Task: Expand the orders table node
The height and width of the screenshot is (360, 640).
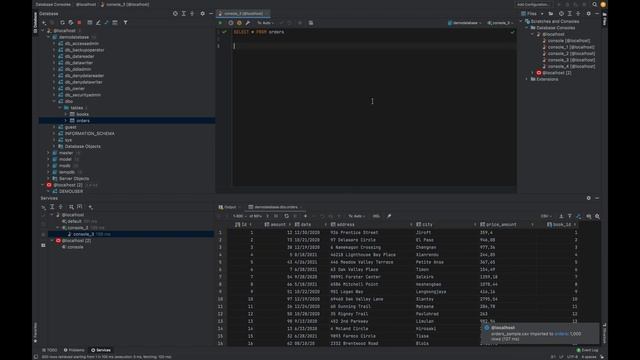Action: tap(66, 121)
